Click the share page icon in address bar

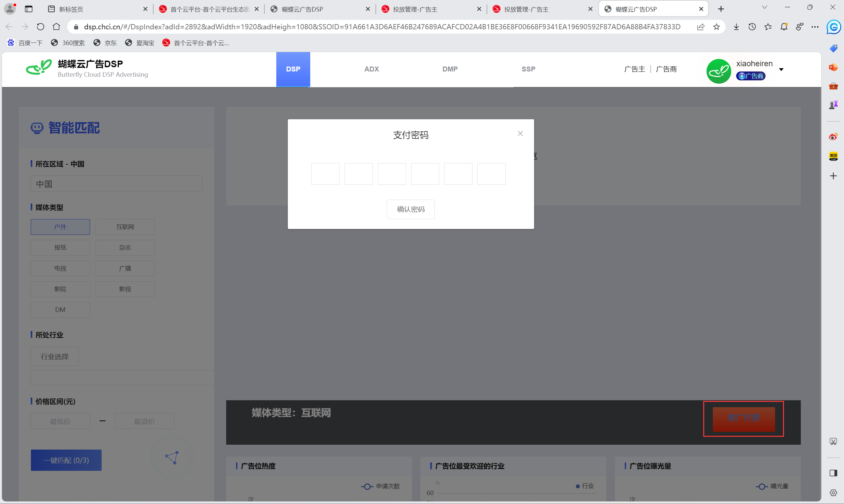click(701, 27)
